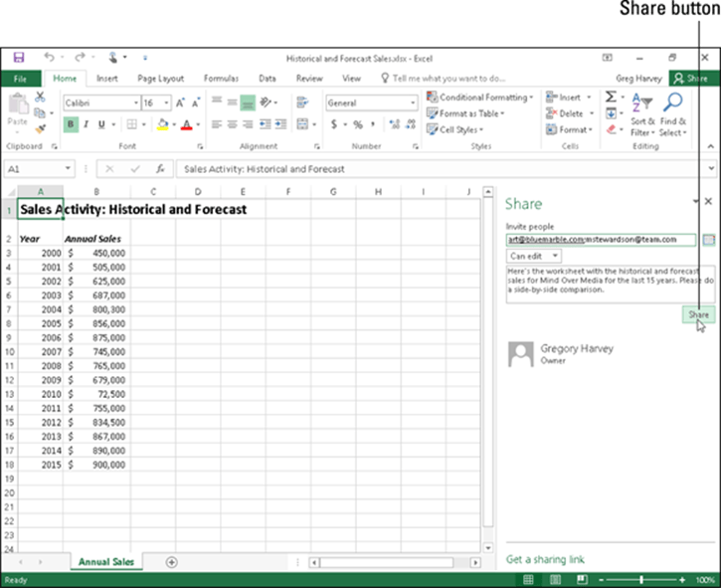Click the Cut scissors icon

(40, 97)
